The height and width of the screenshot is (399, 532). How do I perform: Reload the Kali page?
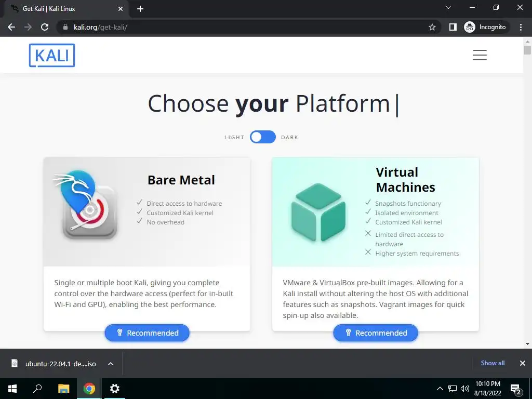[45, 27]
